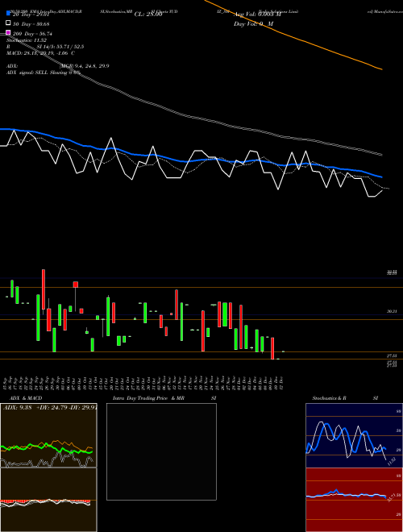This screenshot has width=403, height=532.
Task: Click the empty Intra Day Trading panel
Action: tap(161, 451)
